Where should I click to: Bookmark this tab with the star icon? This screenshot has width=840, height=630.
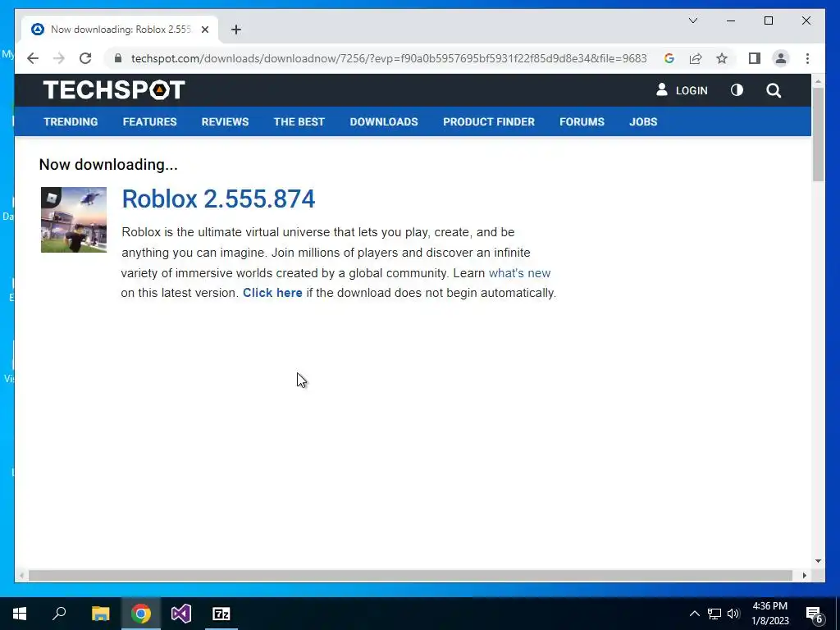pyautogui.click(x=722, y=58)
